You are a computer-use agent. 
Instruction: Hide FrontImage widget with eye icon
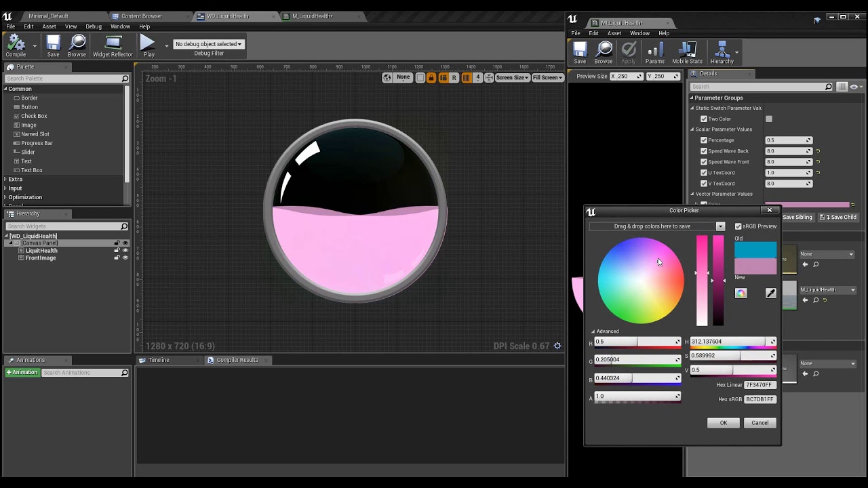point(125,258)
